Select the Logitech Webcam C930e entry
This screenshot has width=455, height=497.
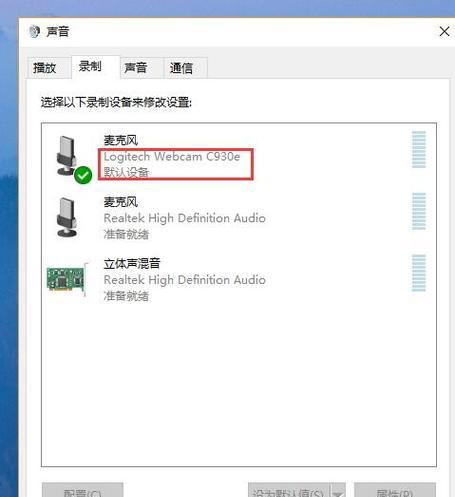(x=239, y=155)
